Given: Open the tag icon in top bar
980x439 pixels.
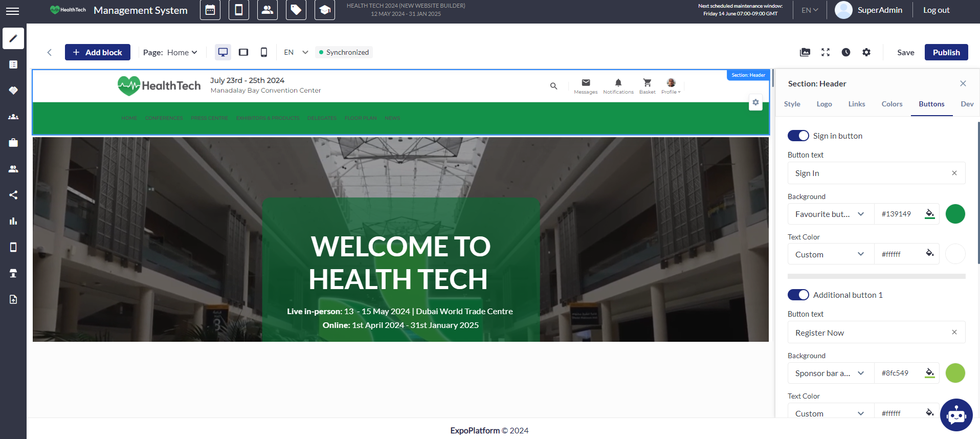Looking at the screenshot, I should point(296,10).
